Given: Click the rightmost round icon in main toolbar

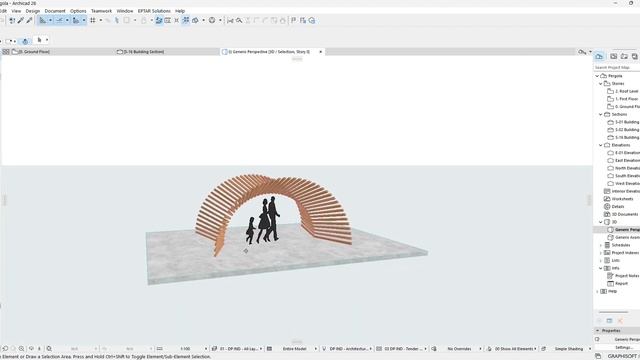Looking at the screenshot, I should pos(312,20).
